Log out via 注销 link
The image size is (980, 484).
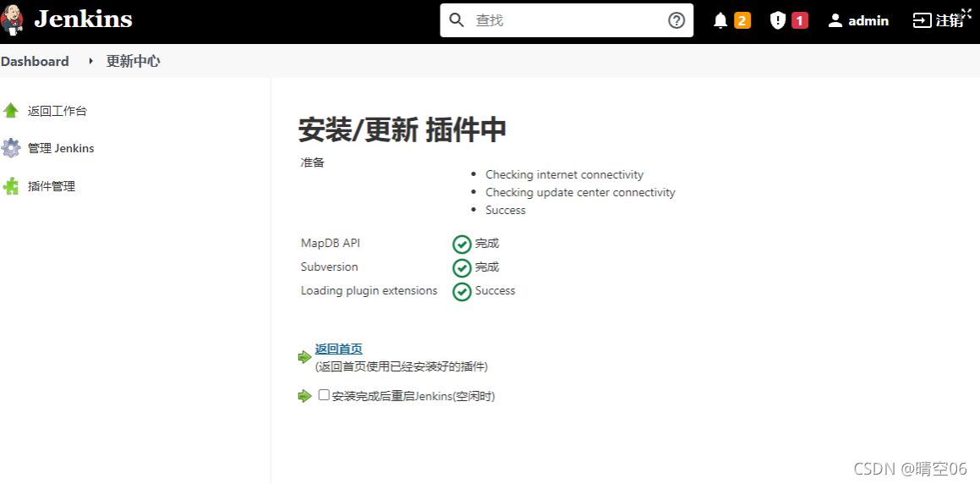coord(949,20)
